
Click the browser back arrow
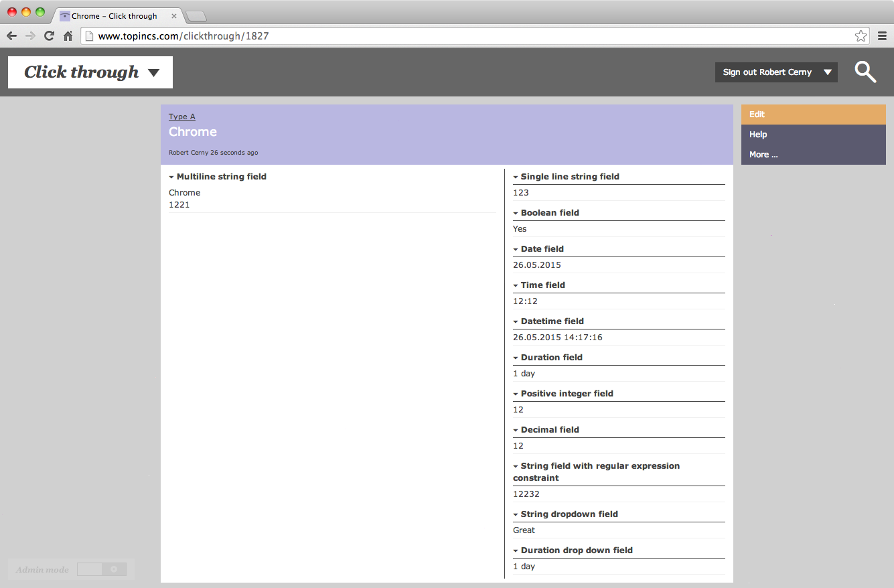[12, 36]
